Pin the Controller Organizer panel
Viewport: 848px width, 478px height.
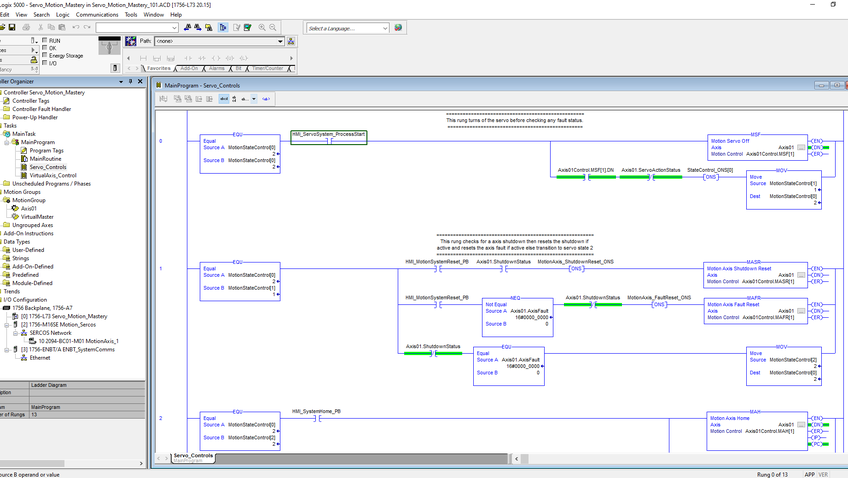[130, 81]
